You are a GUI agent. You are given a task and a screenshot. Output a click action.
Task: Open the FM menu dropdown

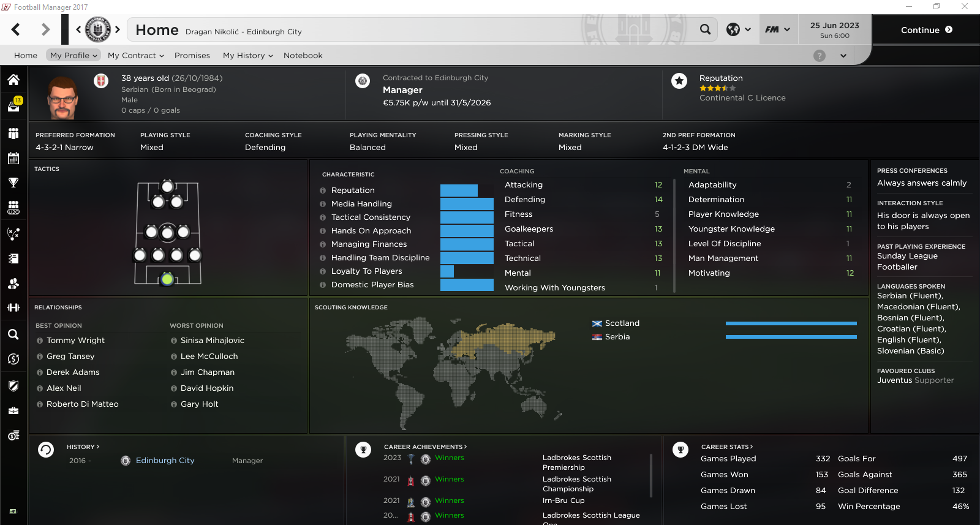(777, 29)
